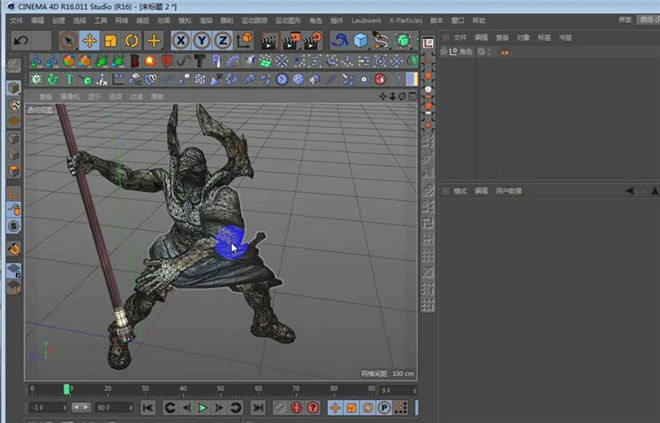Screen dimensions: 660x423
Task: Go to the start of the animation
Action: pos(148,407)
